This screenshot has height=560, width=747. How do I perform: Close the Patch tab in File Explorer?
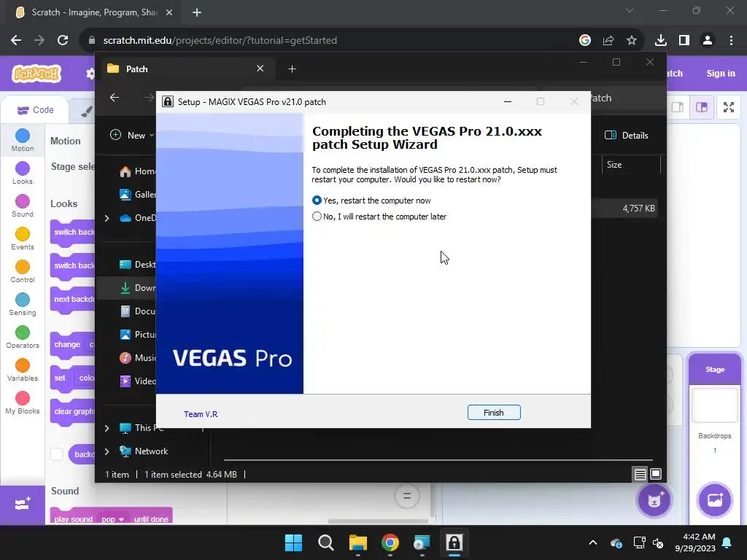pos(260,69)
